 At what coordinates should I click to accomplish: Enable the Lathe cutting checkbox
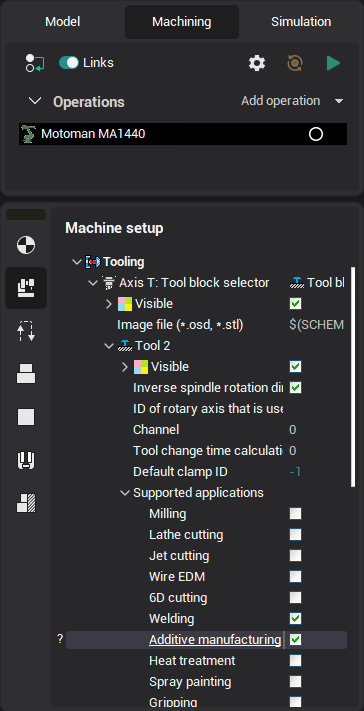pyautogui.click(x=296, y=535)
